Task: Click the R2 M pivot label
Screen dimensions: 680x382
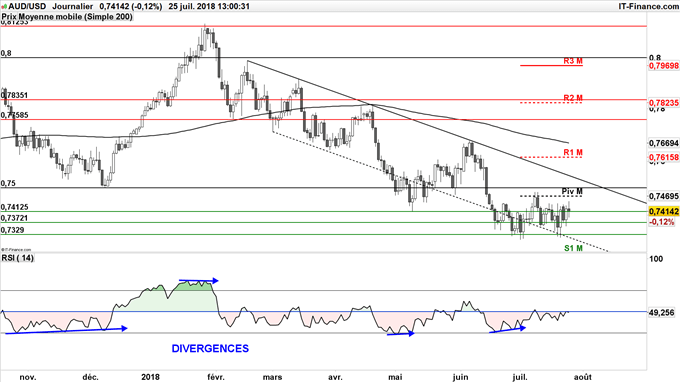Action: click(573, 98)
